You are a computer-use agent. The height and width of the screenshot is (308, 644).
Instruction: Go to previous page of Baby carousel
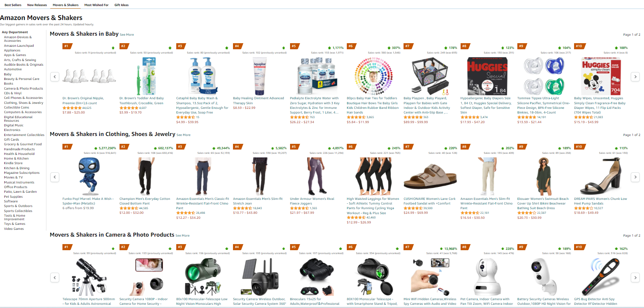pos(55,76)
